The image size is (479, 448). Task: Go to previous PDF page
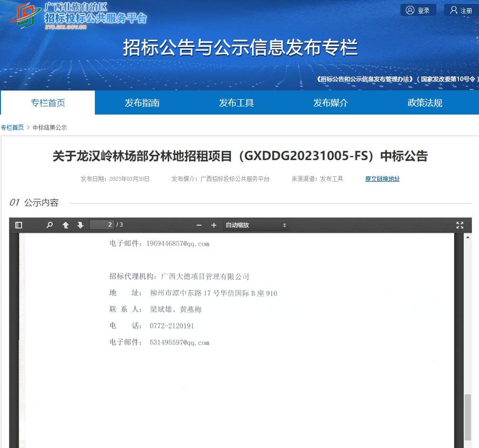pos(65,225)
